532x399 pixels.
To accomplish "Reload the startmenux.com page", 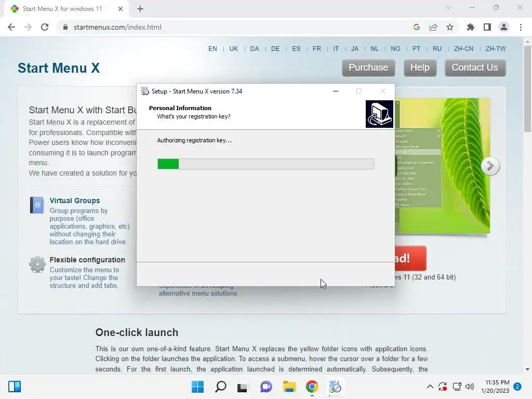I will click(45, 27).
